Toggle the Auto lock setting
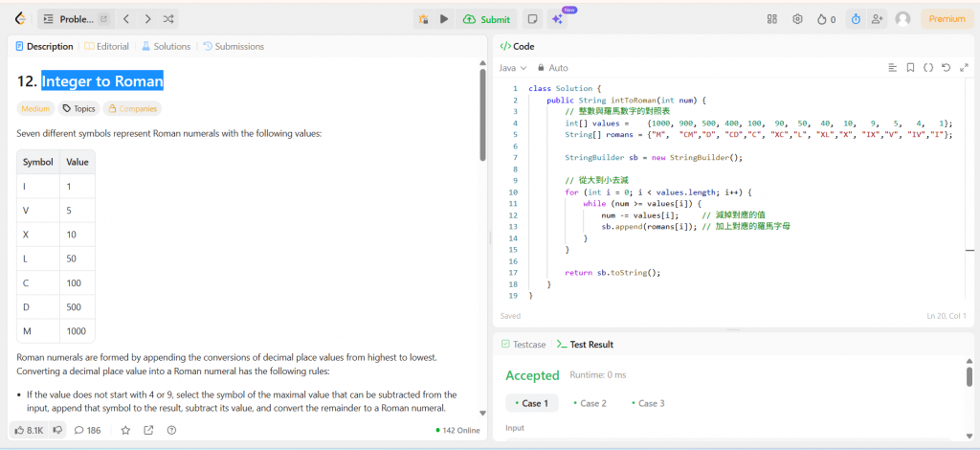 click(x=552, y=67)
